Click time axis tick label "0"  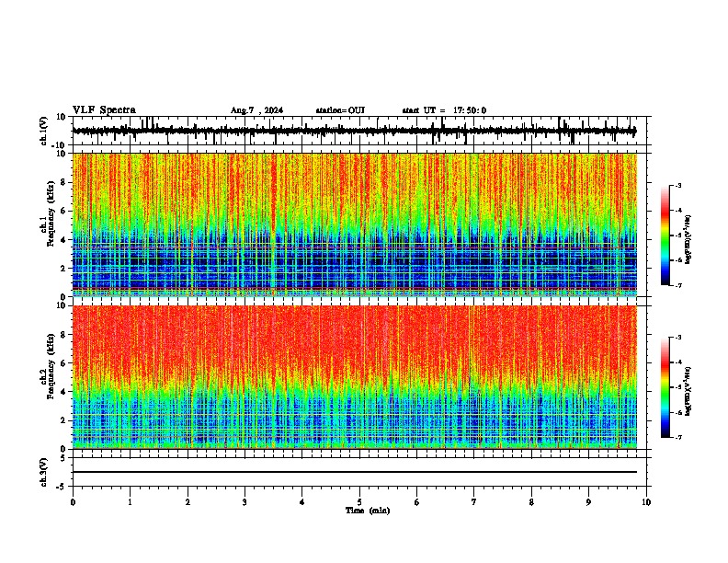[73, 502]
